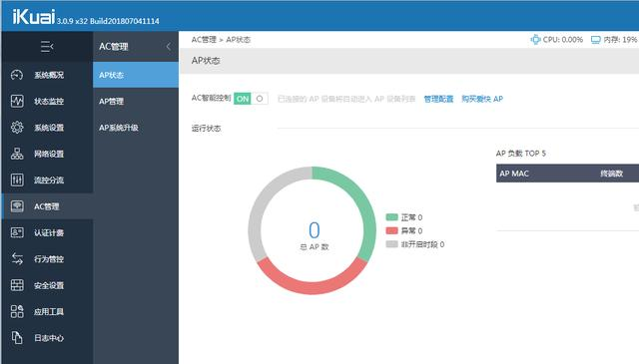Toggle the AC智能控制 ON switch
639x364 pixels.
tap(251, 99)
